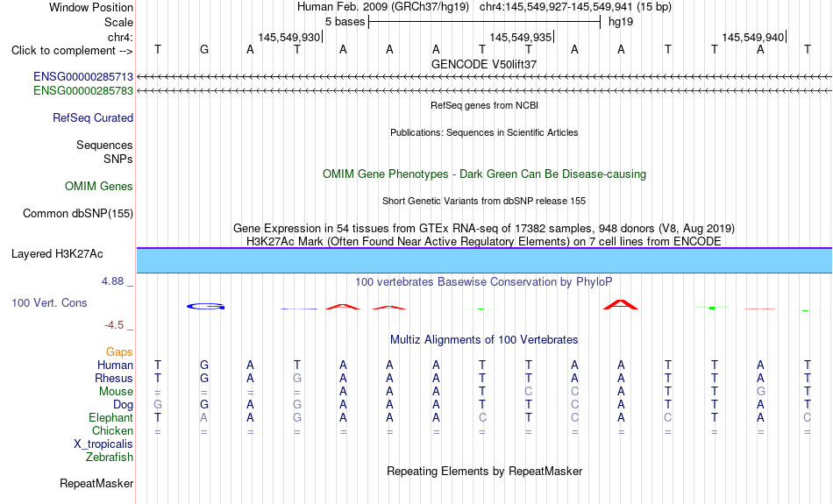The height and width of the screenshot is (504, 833).
Task: Open the ENSG00000285783 gene track item
Action: [83, 91]
